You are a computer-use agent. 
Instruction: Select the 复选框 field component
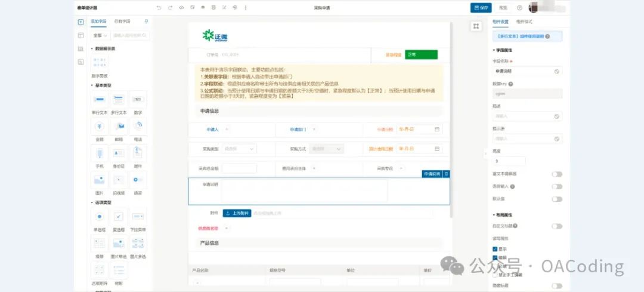[x=119, y=218]
